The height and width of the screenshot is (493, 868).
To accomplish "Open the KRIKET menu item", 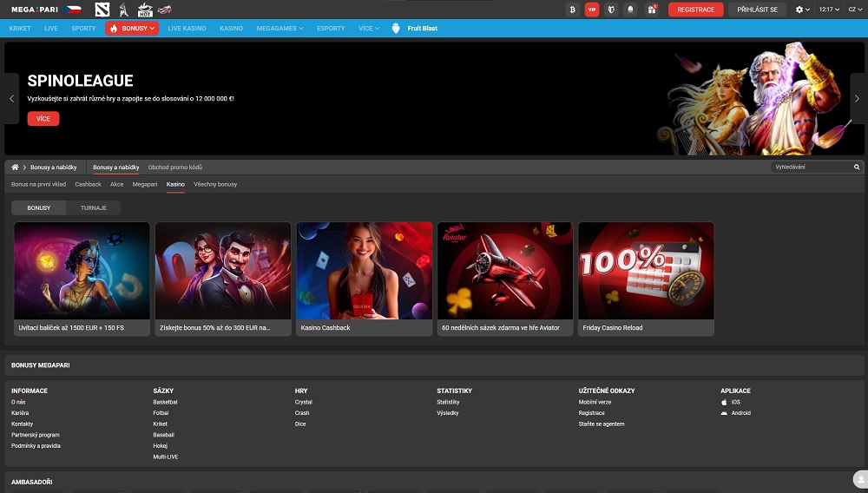I will [20, 29].
